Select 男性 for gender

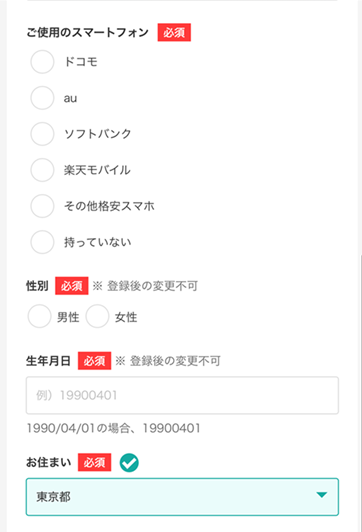pos(39,316)
